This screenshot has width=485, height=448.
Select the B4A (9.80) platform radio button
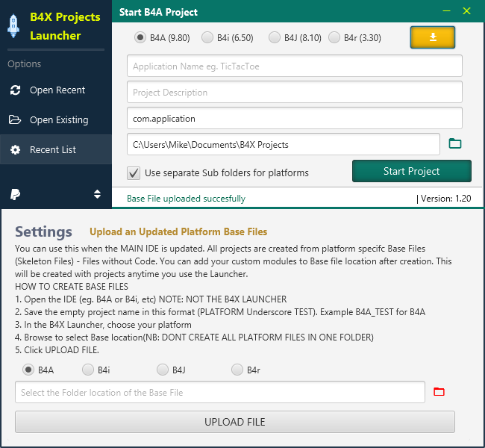pos(140,37)
